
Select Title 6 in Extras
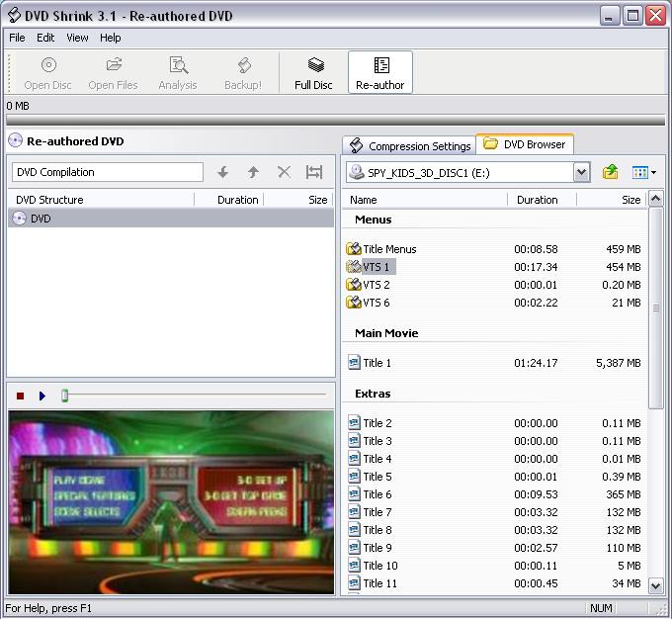coord(370,494)
